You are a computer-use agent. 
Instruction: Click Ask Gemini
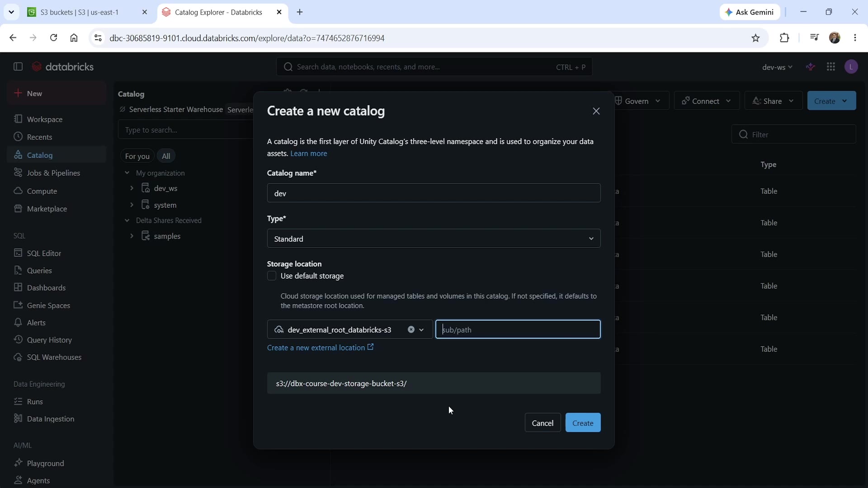point(750,12)
